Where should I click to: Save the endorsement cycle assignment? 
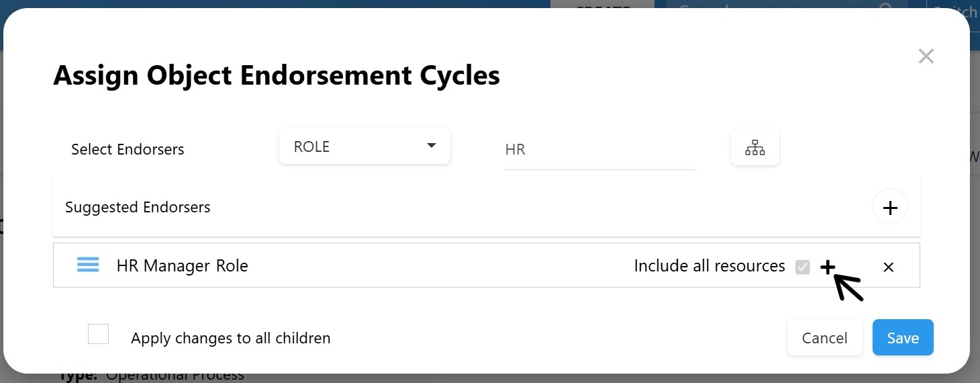[x=902, y=337]
